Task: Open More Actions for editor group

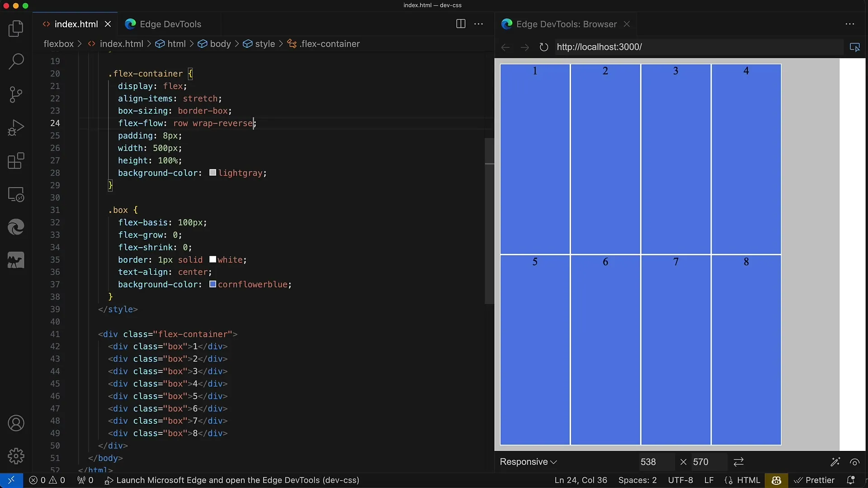Action: tap(479, 24)
